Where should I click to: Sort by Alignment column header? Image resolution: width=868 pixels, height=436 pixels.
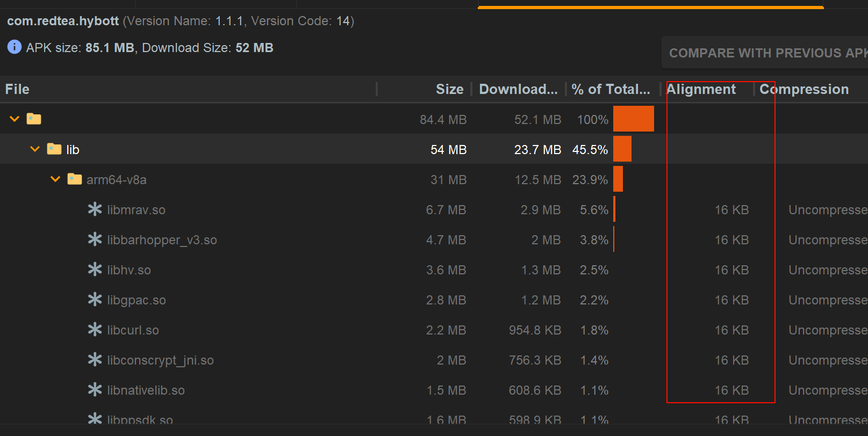(701, 89)
